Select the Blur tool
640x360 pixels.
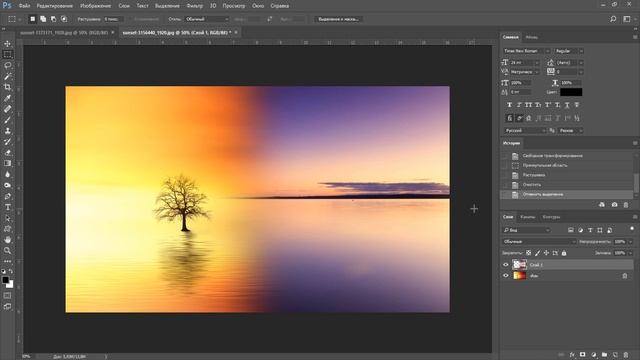[x=7, y=174]
